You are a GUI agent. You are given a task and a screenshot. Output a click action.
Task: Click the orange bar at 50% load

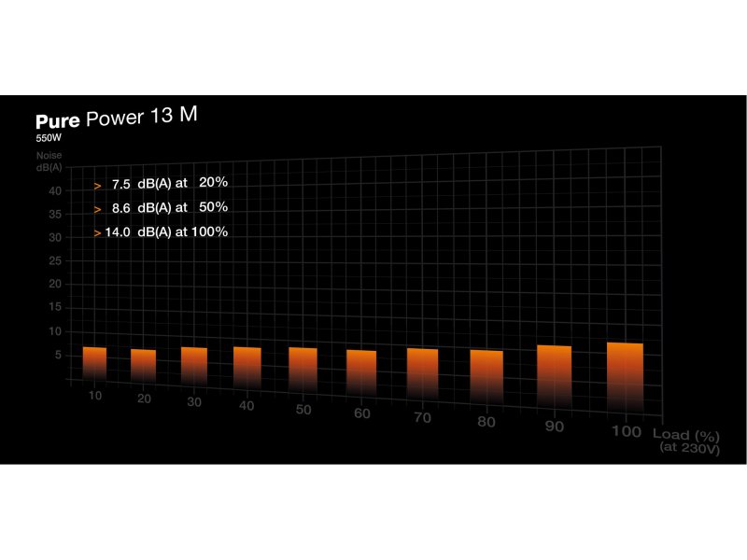[x=303, y=371]
